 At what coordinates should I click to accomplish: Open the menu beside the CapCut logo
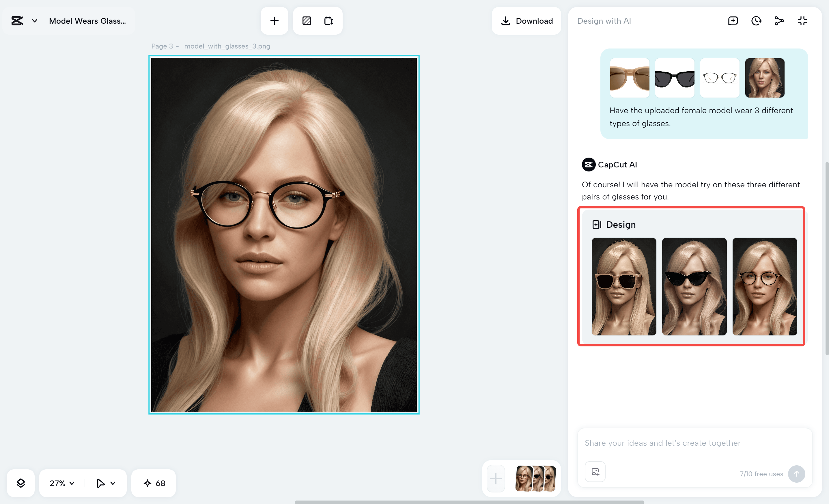[34, 20]
